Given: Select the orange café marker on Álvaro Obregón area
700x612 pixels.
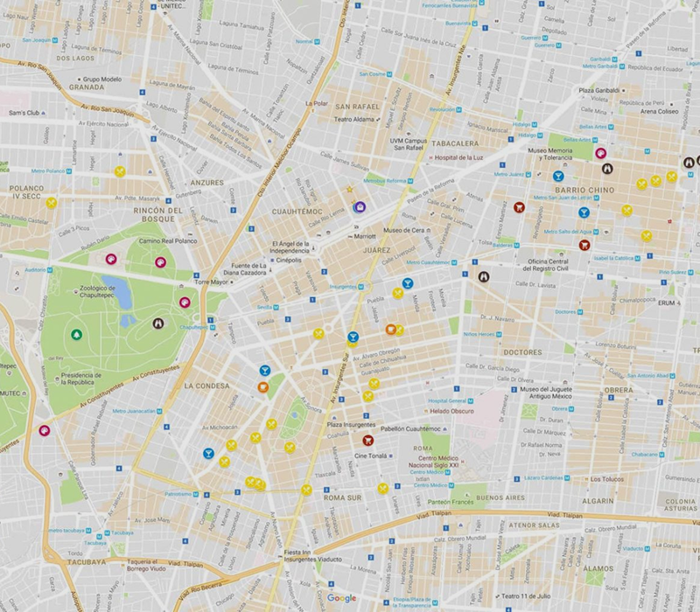Looking at the screenshot, I should 391,330.
